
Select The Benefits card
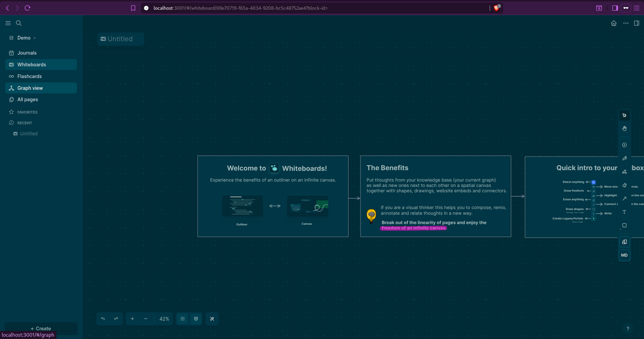436,196
